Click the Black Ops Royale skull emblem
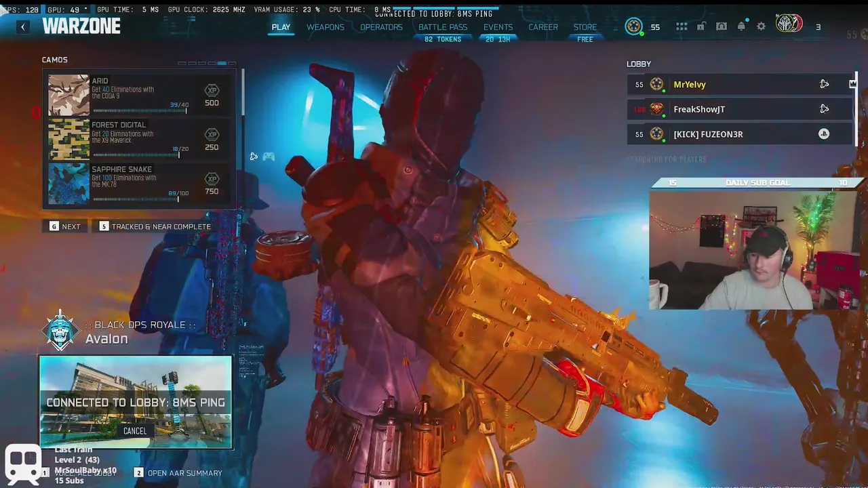This screenshot has width=868, height=488. point(60,331)
